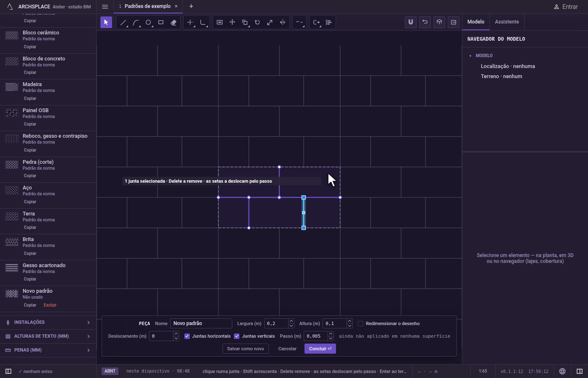Expand ALTURAS DE TEXTO (MM) section
588x378 pixels.
[x=48, y=336]
